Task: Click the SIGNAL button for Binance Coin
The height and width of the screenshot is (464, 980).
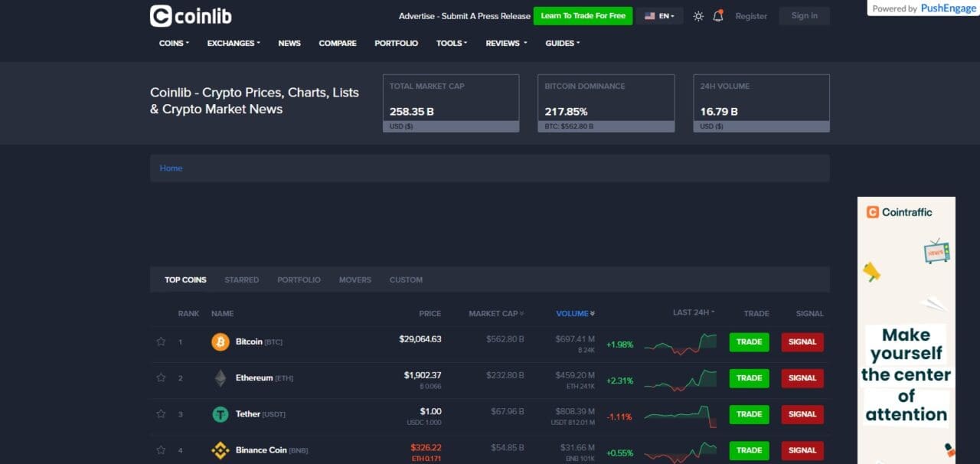Action: (802, 450)
